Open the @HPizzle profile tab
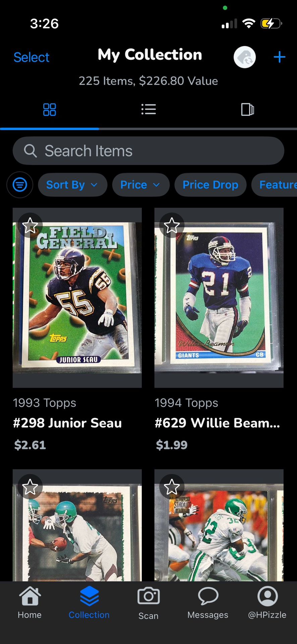This screenshot has width=297, height=644. coord(267,603)
